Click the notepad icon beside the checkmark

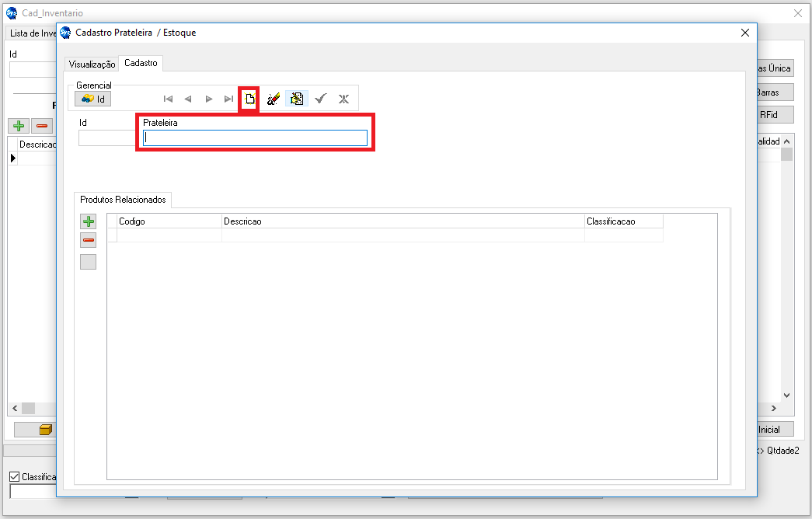pos(296,99)
